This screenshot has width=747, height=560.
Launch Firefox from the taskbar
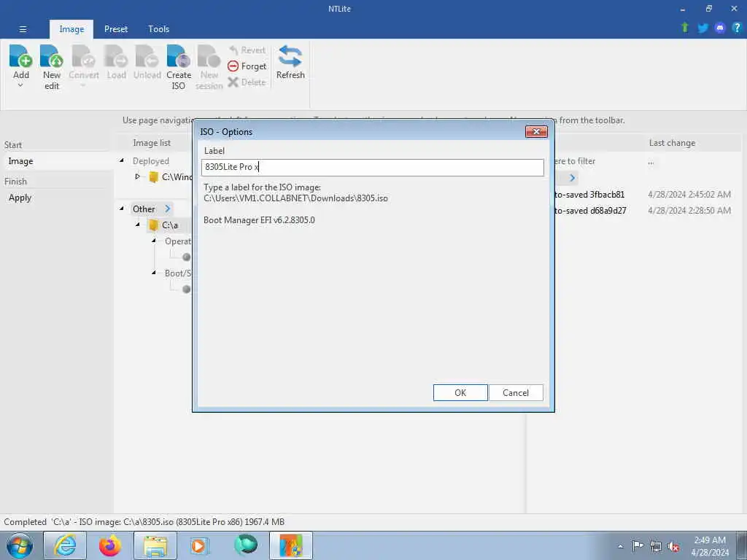(110, 545)
